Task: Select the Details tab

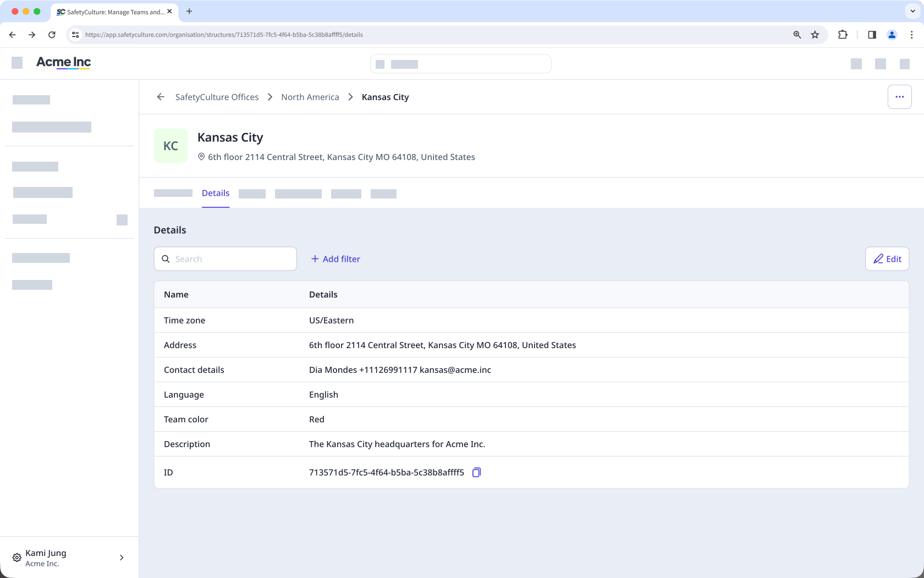Action: coord(216,193)
